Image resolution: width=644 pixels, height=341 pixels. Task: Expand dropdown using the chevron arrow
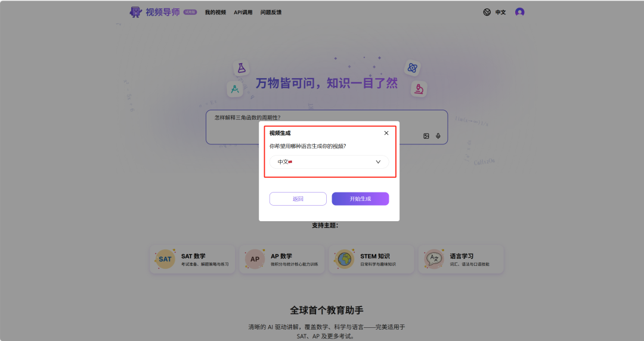coord(378,162)
